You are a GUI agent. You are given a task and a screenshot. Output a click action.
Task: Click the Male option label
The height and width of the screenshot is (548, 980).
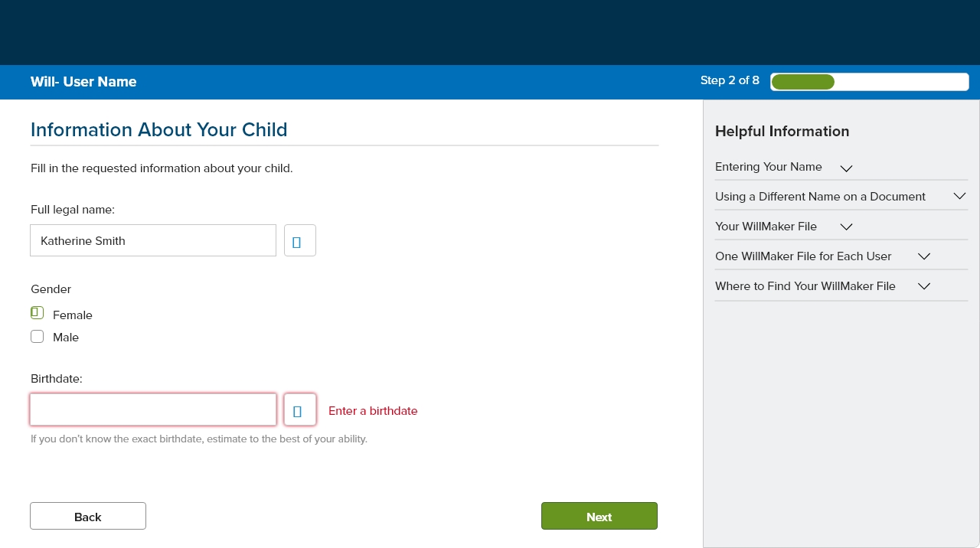pos(66,338)
